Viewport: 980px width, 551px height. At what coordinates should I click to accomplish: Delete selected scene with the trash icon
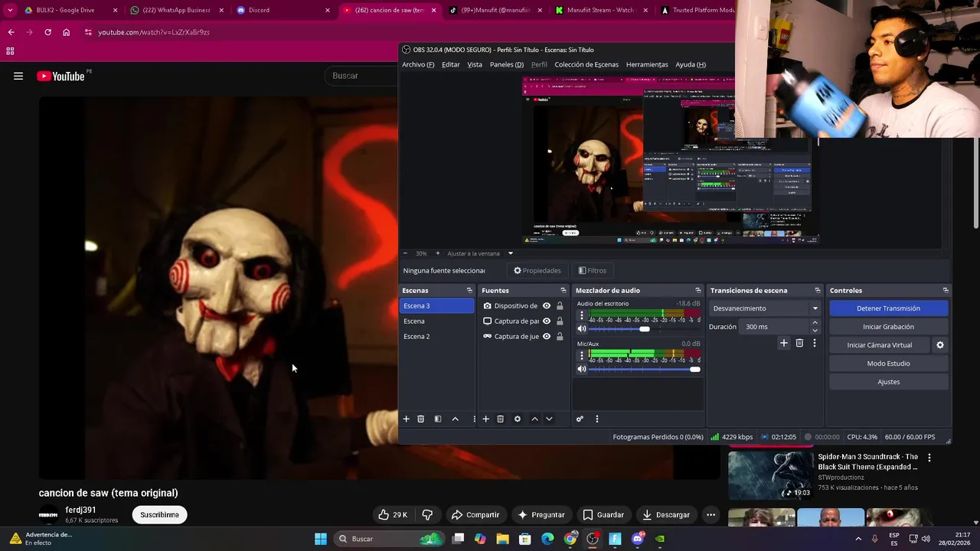pyautogui.click(x=420, y=419)
